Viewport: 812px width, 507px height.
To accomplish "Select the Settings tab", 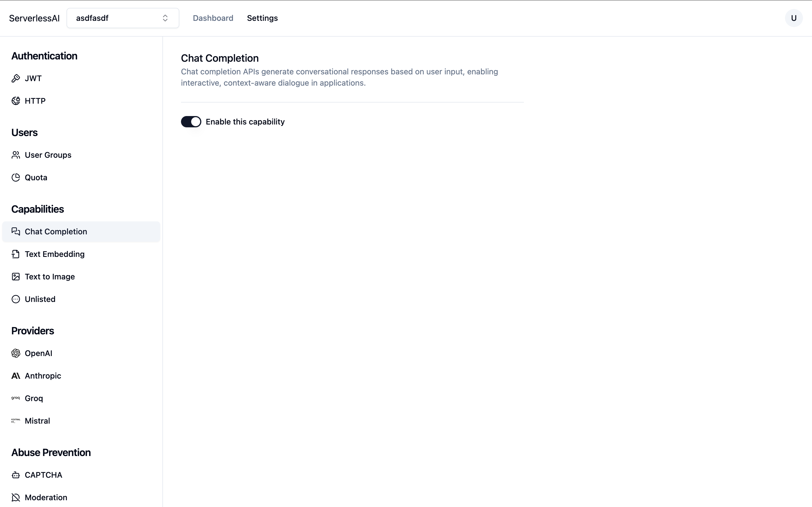I will coord(262,18).
